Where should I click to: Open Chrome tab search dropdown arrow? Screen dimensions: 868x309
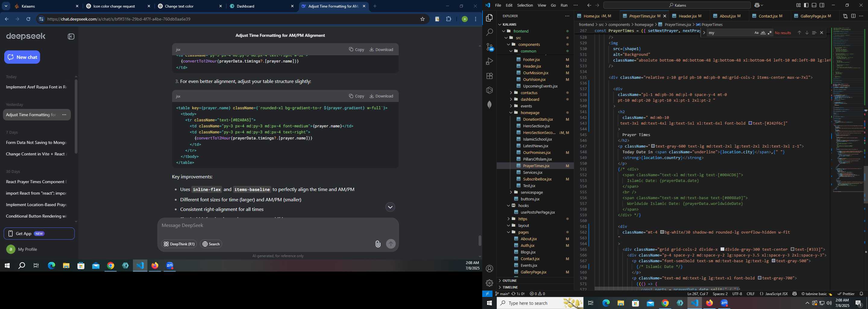6,6
